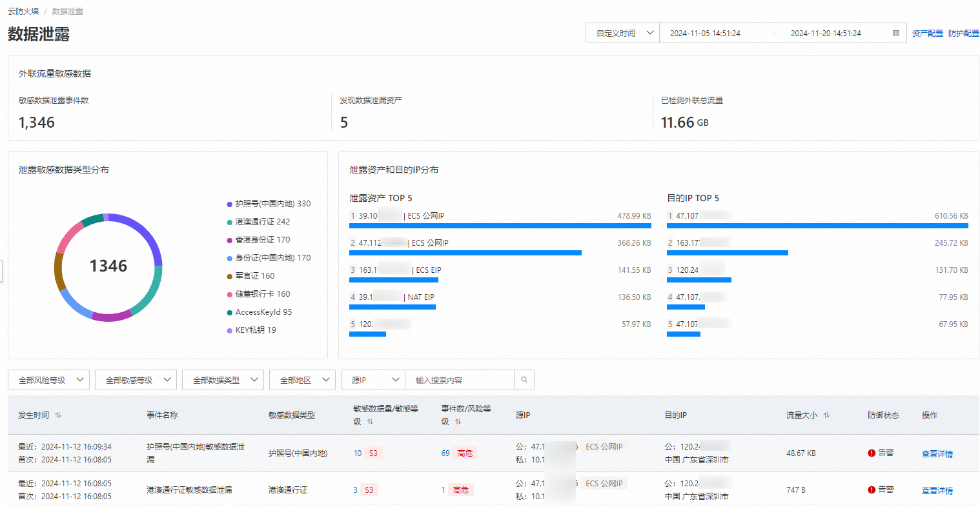The width and height of the screenshot is (980, 505).
Task: Toggle 香港身份证 legend dot
Action: point(229,240)
